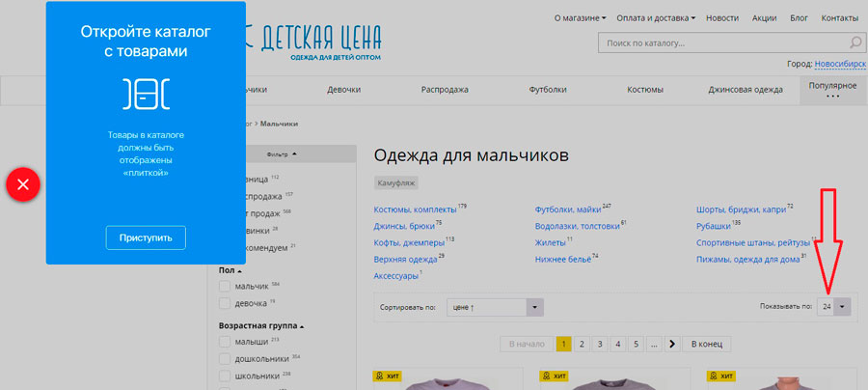Viewport: 868px width, 390px height.
Task: Open the Распродажа category tab
Action: pyautogui.click(x=445, y=90)
